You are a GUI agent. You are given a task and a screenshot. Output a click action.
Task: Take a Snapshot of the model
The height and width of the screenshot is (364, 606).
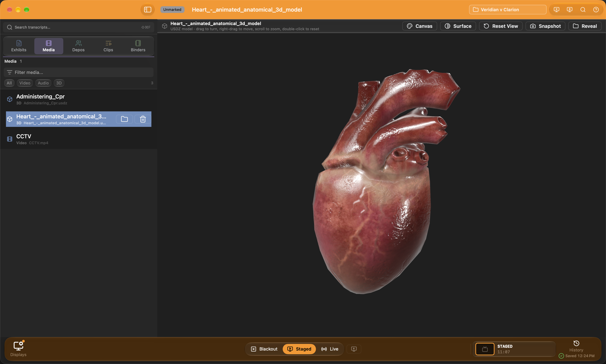coord(545,26)
